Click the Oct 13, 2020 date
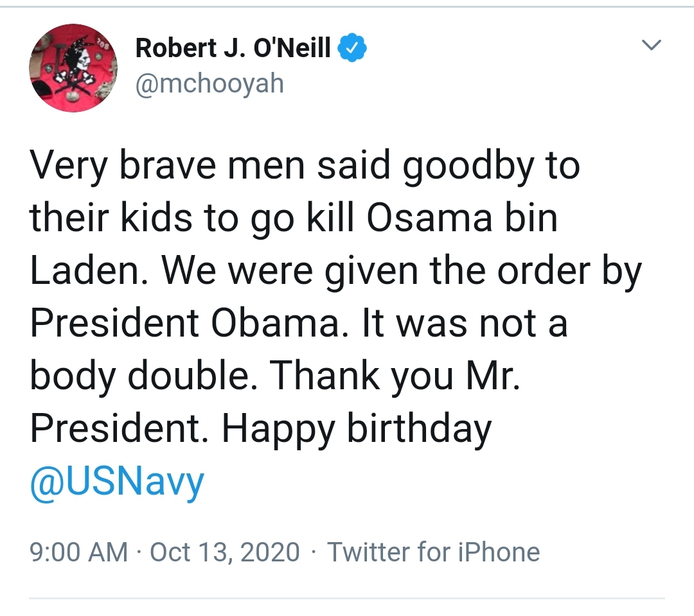 [225, 552]
